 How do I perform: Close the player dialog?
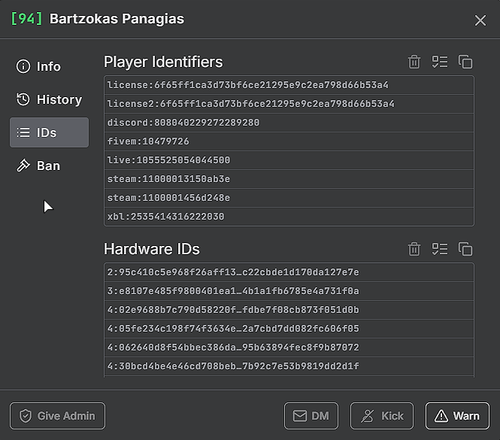(480, 20)
